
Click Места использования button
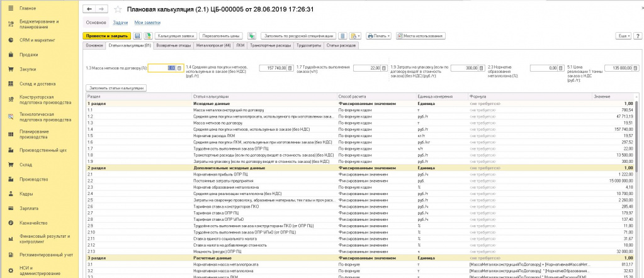421,36
